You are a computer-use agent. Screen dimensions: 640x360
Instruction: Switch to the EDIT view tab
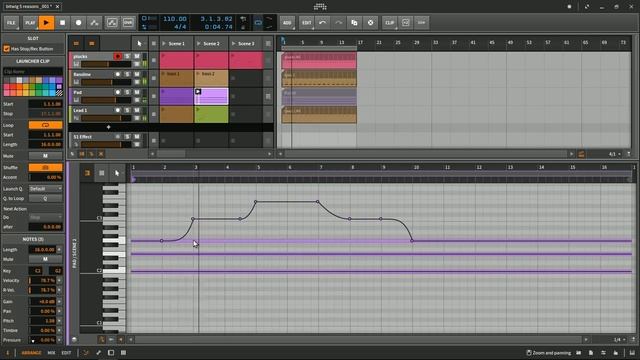pyautogui.click(x=66, y=353)
